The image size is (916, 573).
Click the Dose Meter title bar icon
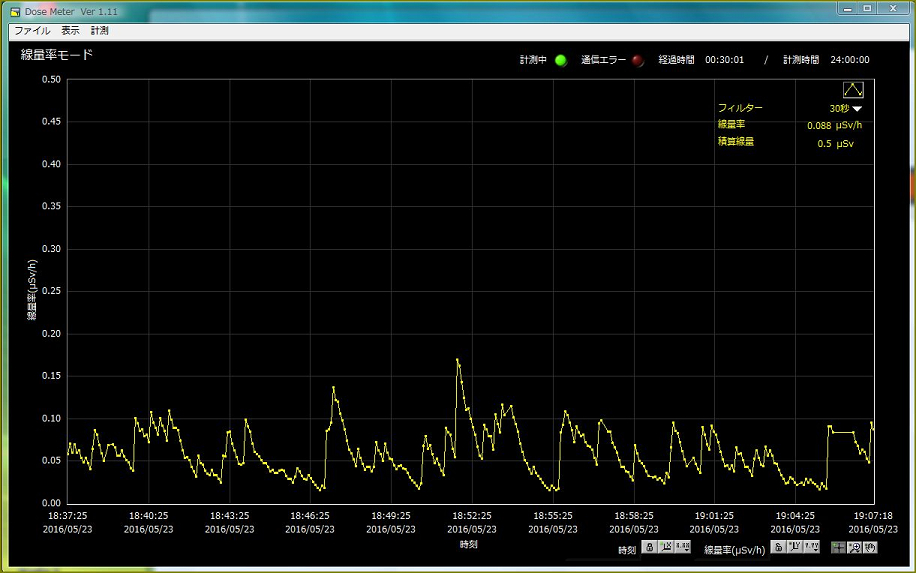tap(15, 10)
